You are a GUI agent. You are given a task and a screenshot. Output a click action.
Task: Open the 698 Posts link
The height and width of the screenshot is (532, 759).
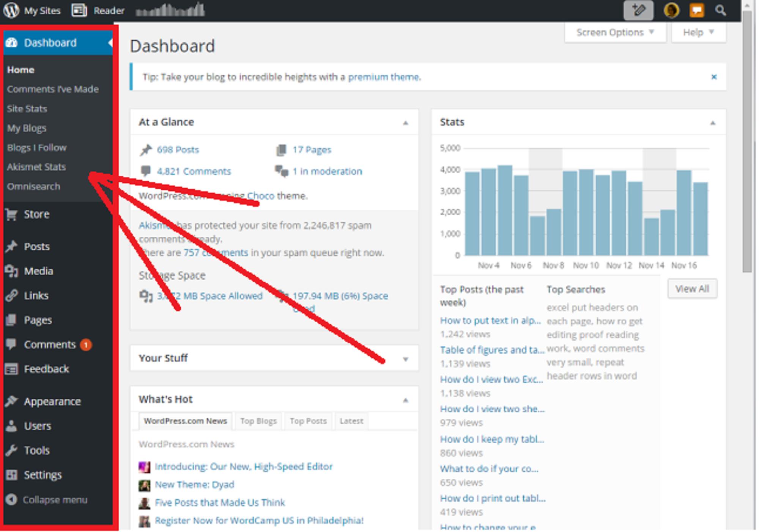[x=178, y=150]
